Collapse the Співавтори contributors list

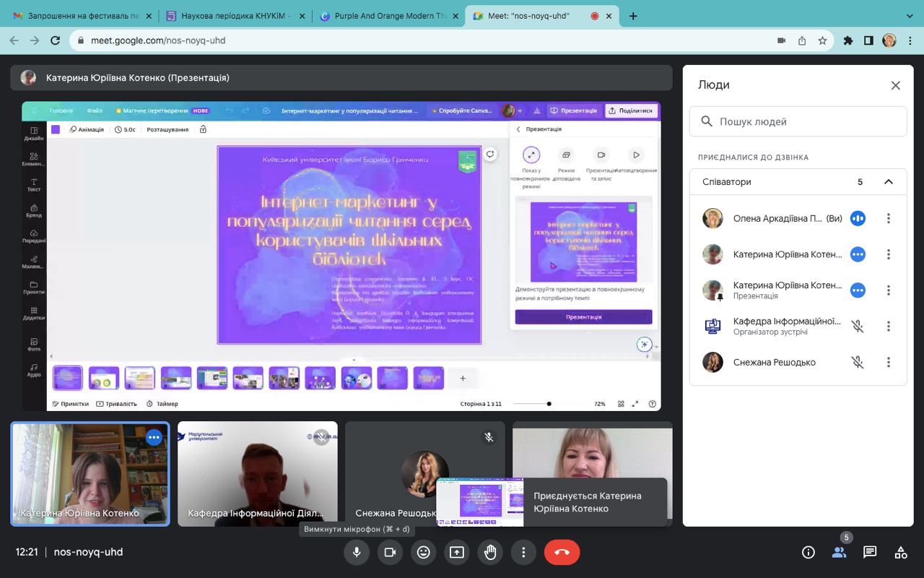(x=889, y=182)
